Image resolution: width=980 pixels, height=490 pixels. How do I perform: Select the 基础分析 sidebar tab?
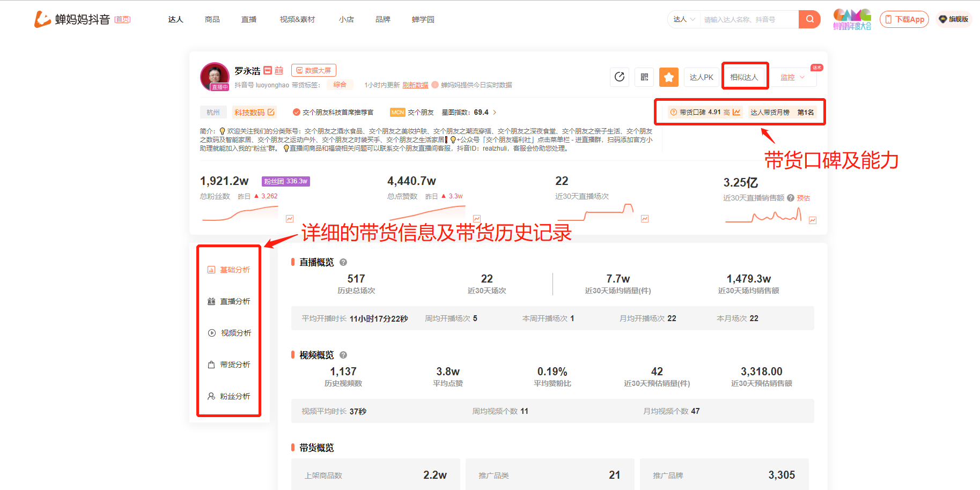click(x=229, y=270)
